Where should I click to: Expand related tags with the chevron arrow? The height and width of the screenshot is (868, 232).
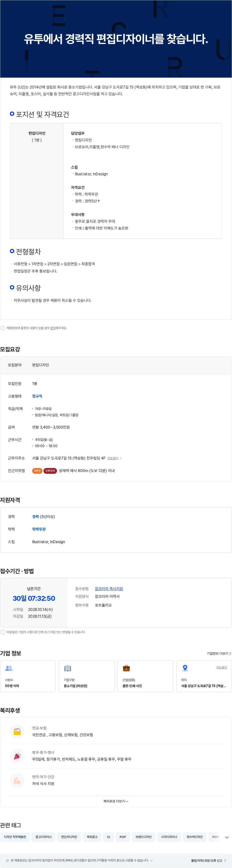coord(227,837)
